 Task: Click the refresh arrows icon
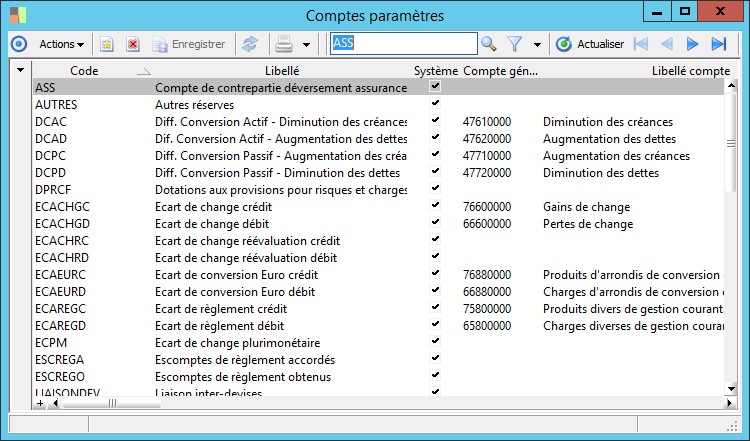pyautogui.click(x=250, y=44)
